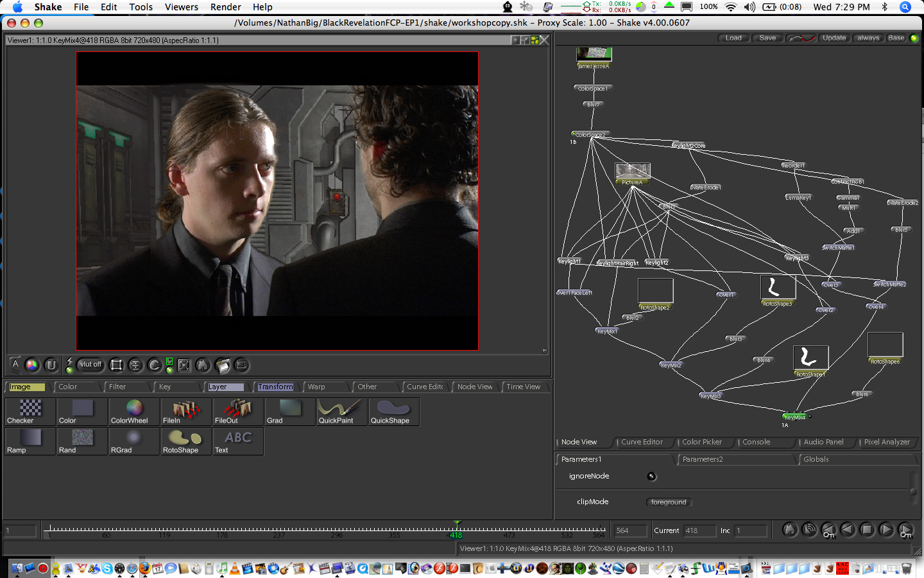This screenshot has height=578, width=924.
Task: Select the Keylight2Core node
Action: (689, 146)
